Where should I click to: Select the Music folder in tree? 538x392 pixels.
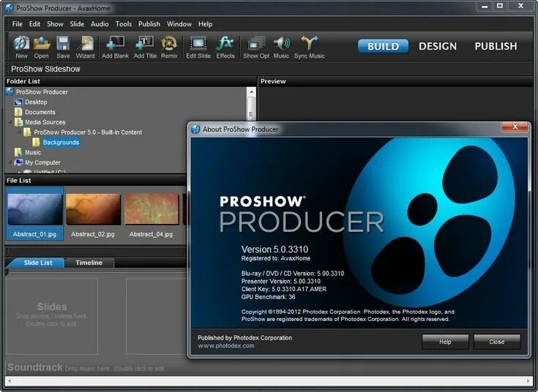tap(33, 152)
